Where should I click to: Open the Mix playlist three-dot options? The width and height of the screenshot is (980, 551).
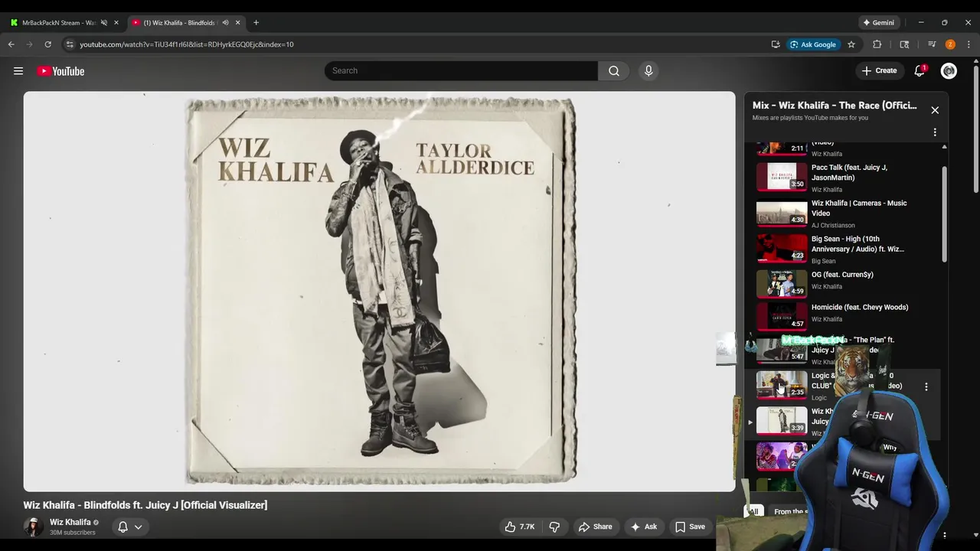coord(935,132)
